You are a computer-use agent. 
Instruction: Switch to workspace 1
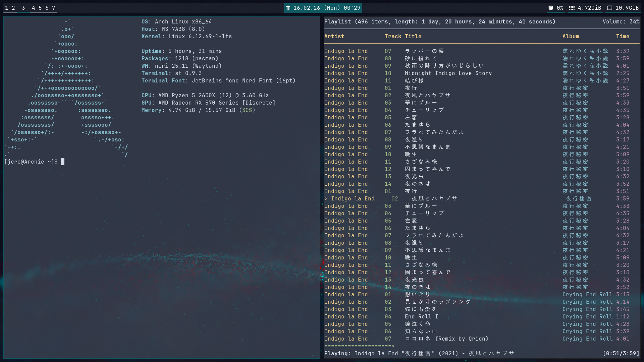click(x=7, y=8)
